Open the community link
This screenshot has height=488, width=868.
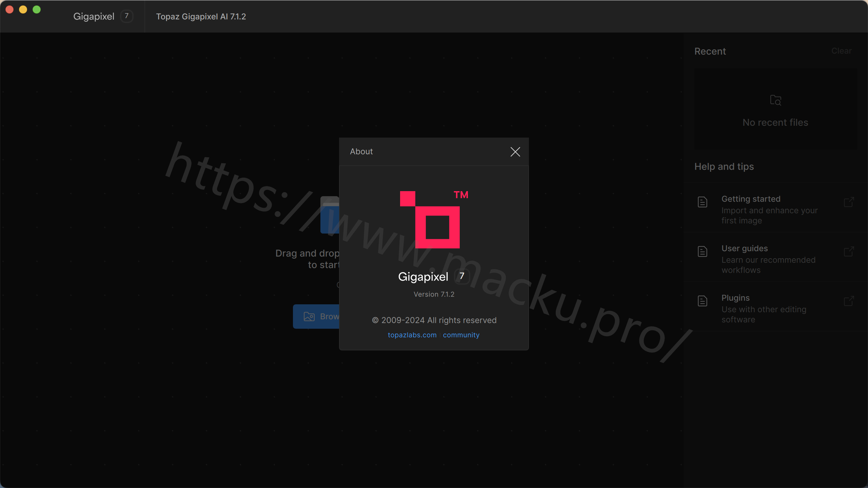pos(461,335)
